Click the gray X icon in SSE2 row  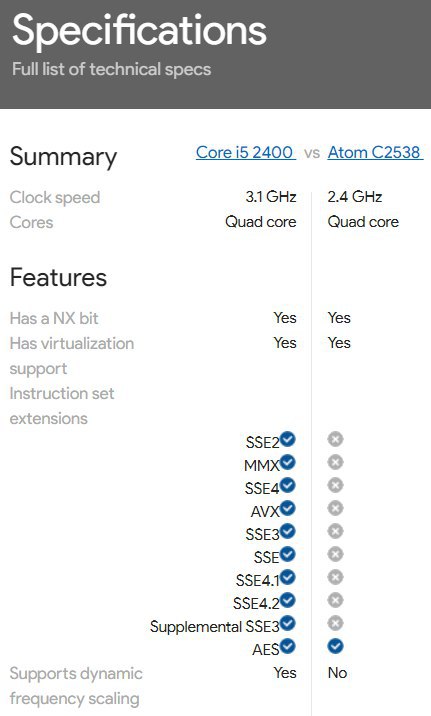[x=335, y=439]
